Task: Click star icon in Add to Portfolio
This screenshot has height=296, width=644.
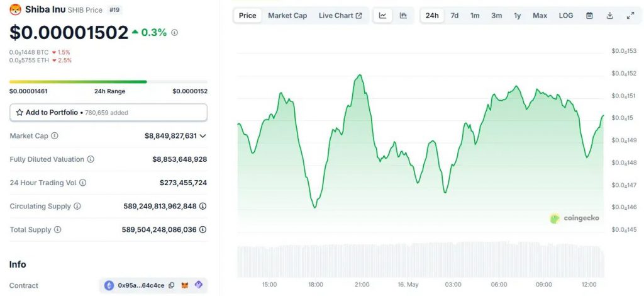Action: click(x=19, y=112)
